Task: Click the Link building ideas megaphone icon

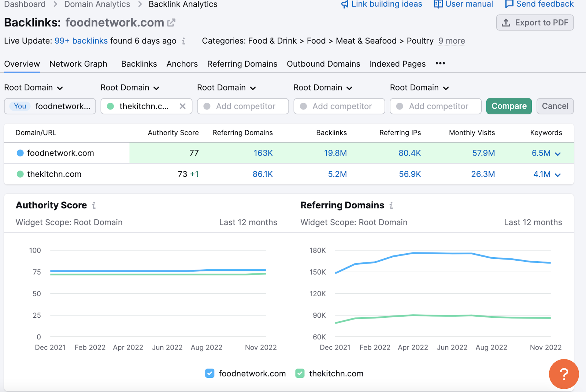Action: (x=345, y=4)
